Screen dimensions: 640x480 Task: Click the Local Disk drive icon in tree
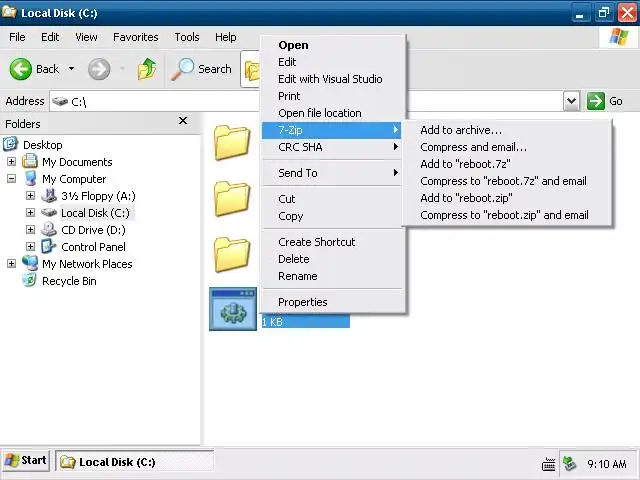point(49,213)
